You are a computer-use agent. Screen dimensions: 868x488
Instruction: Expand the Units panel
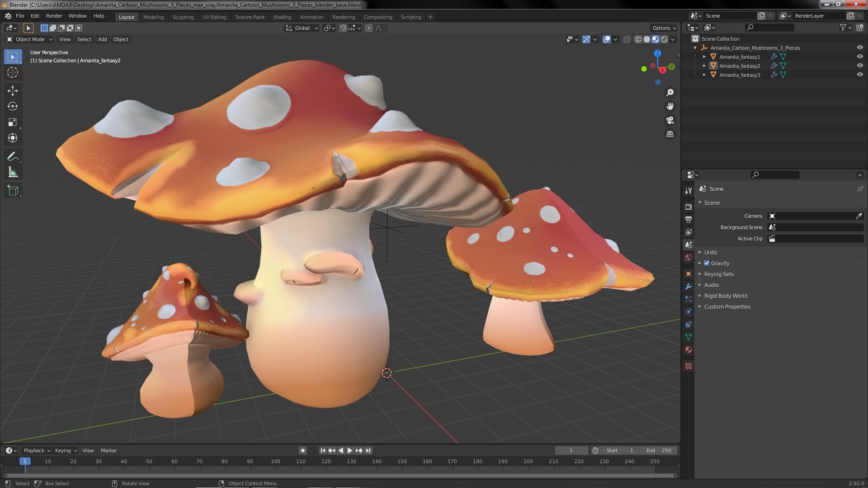tap(711, 252)
